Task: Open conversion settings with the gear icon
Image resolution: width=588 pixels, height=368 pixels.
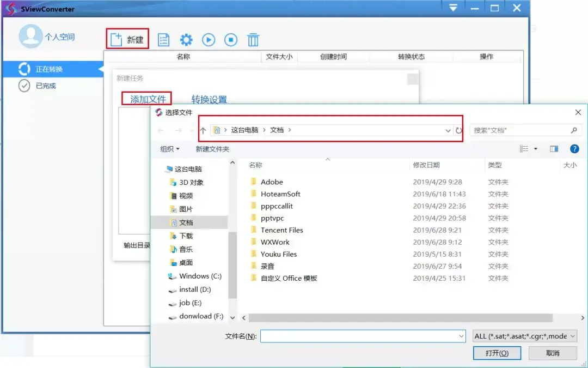Action: click(x=185, y=39)
